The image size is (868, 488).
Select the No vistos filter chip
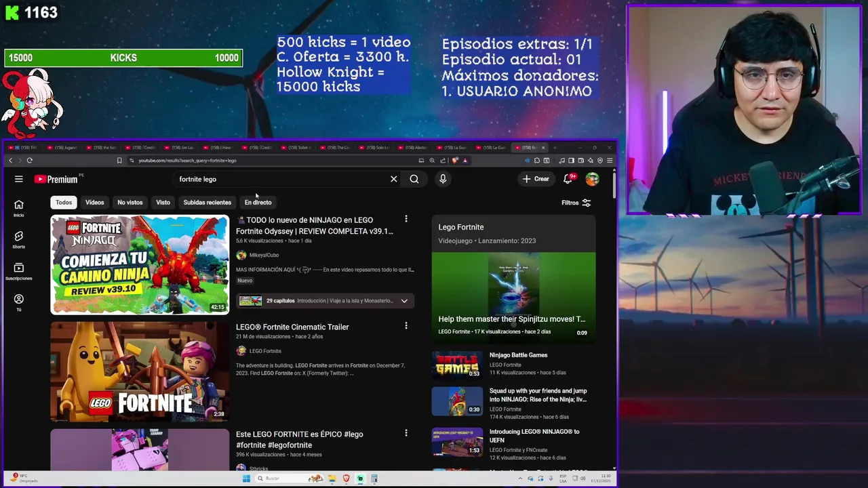coord(130,202)
